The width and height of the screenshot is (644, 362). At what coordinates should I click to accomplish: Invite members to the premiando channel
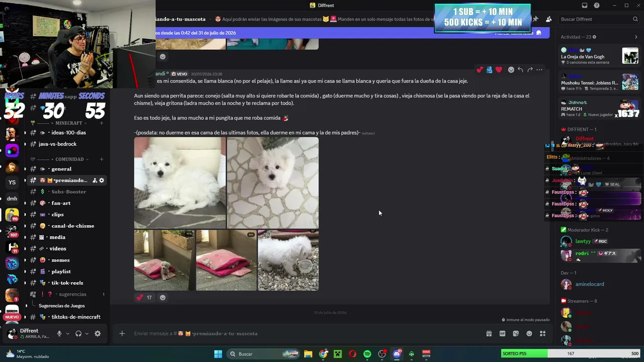95,180
